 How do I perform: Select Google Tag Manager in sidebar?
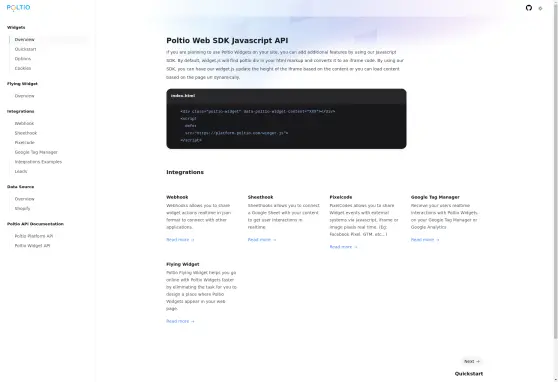tap(36, 152)
